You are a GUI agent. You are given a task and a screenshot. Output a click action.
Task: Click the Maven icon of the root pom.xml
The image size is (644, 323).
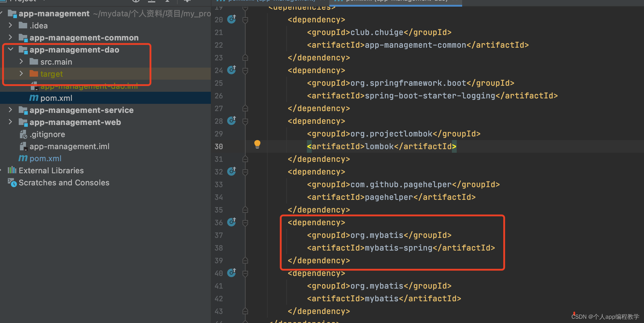point(23,158)
